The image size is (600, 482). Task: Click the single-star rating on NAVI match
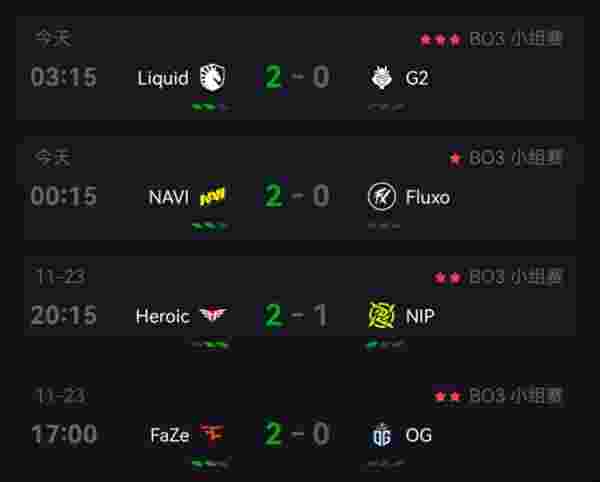click(455, 158)
